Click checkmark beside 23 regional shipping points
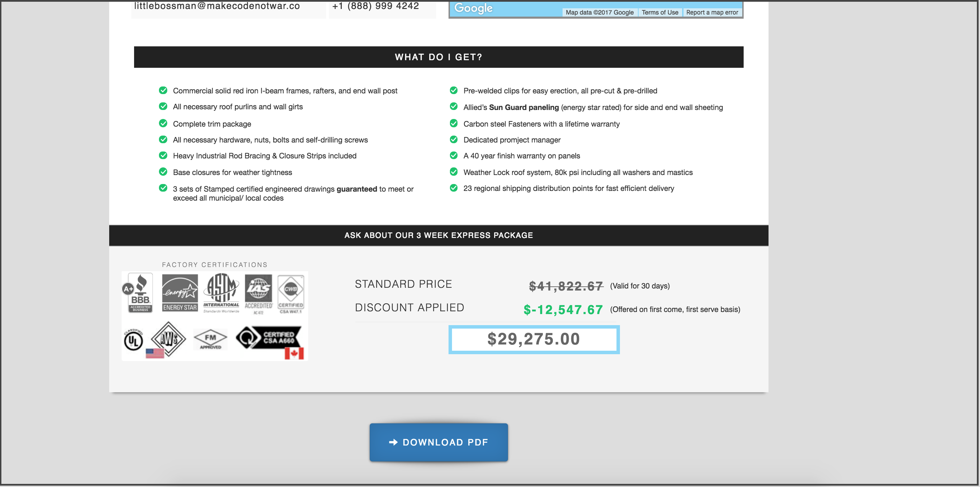The image size is (980, 487). 453,188
